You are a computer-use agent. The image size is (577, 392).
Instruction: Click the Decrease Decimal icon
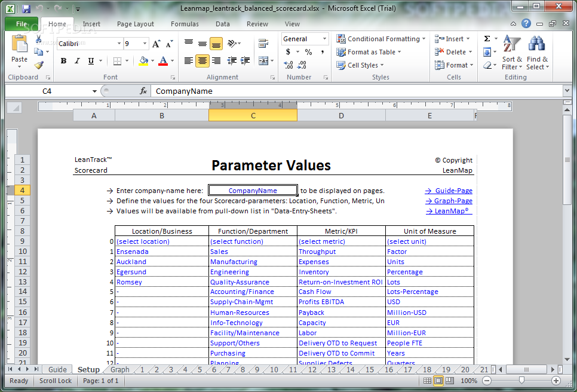(302, 65)
